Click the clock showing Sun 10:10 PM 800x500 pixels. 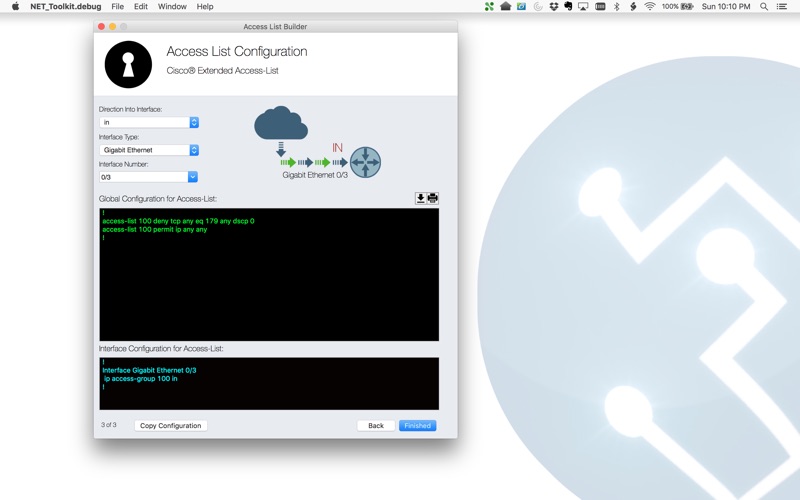pyautogui.click(x=726, y=7)
